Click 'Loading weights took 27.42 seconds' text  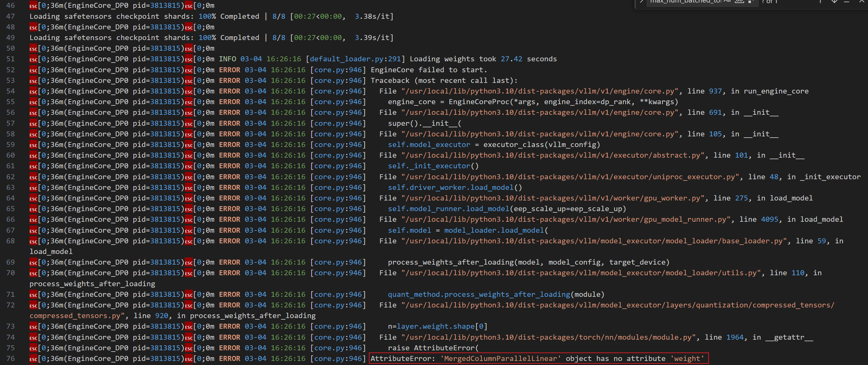pos(483,59)
